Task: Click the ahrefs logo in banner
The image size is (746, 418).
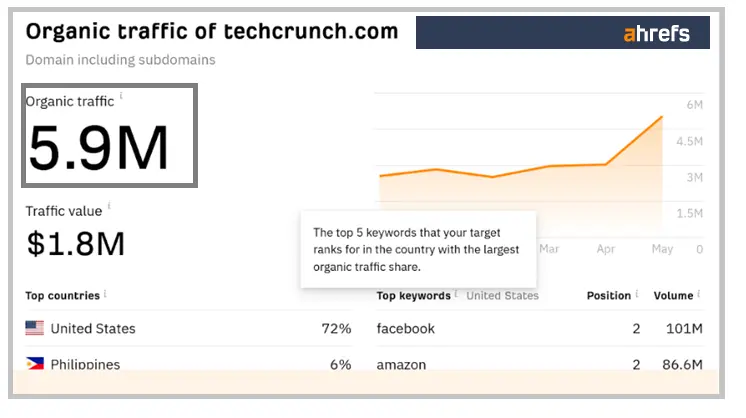Action: [657, 33]
